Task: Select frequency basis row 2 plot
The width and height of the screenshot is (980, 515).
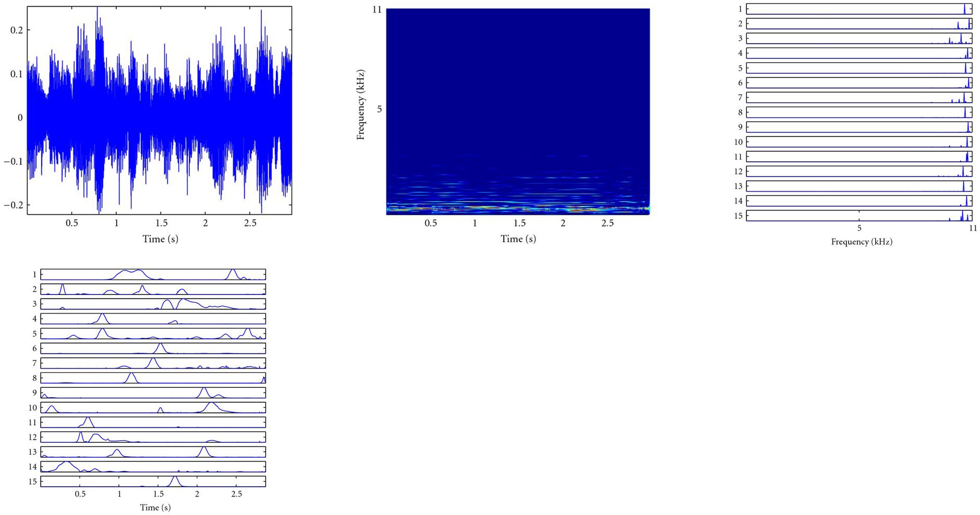Action: tap(859, 23)
